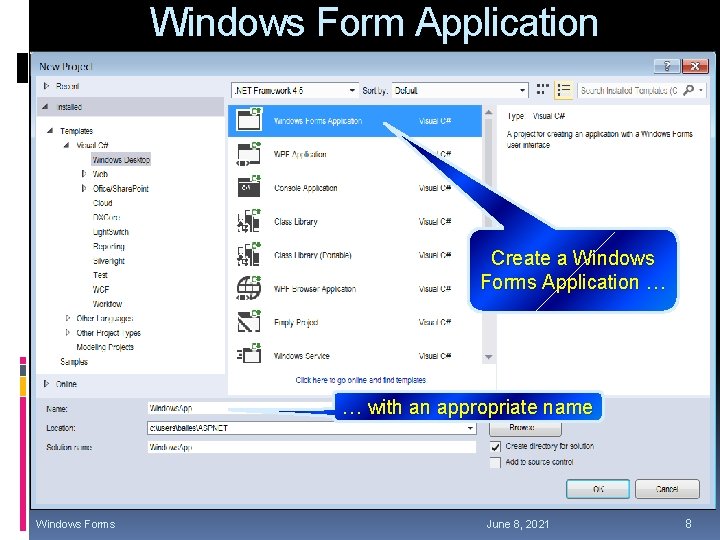The height and width of the screenshot is (540, 720).
Task: Open the search options dropdown arrow
Action: click(701, 90)
